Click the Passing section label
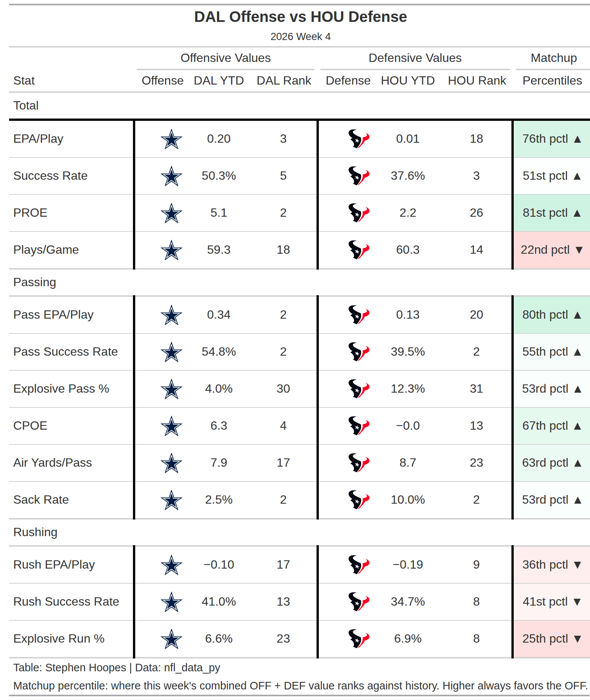 click(x=35, y=282)
